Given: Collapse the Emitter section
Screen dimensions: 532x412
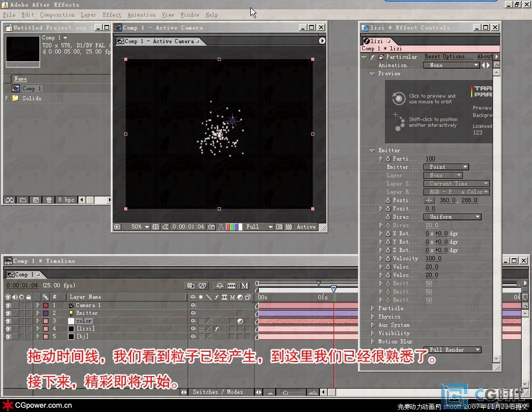Looking at the screenshot, I should (x=372, y=150).
